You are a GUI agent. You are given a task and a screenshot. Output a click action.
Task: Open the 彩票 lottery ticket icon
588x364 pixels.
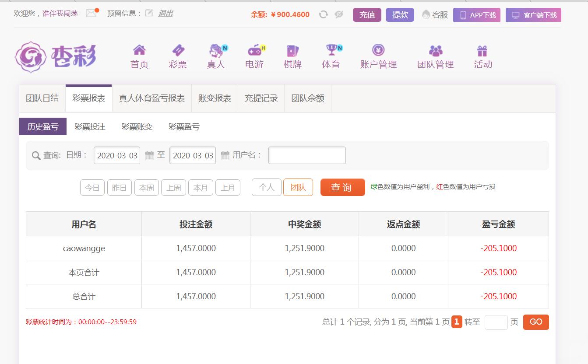pos(178,50)
